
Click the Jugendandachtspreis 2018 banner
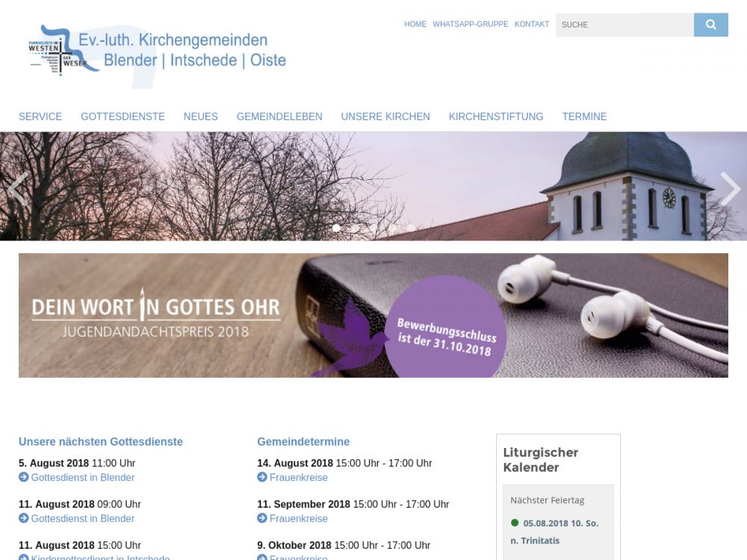click(373, 315)
